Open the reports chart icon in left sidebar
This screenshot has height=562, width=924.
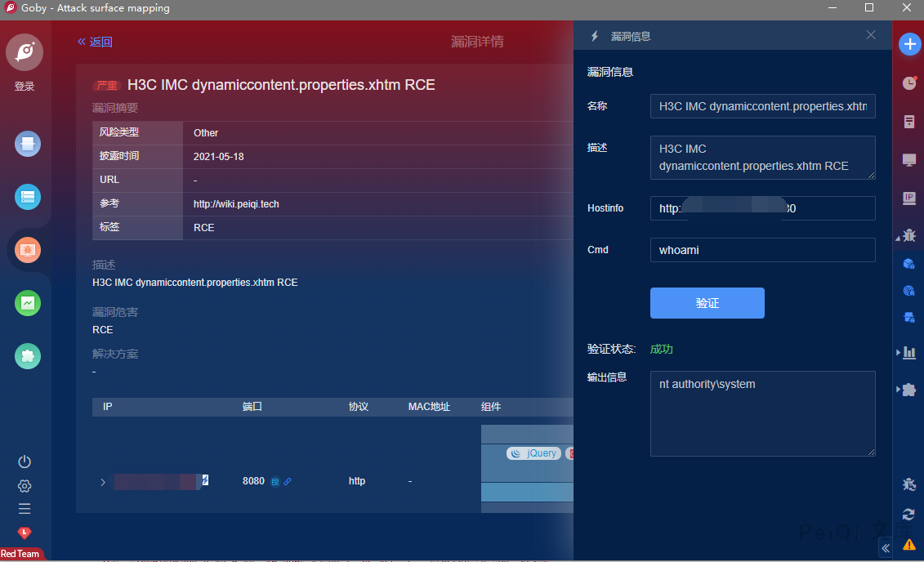28,303
